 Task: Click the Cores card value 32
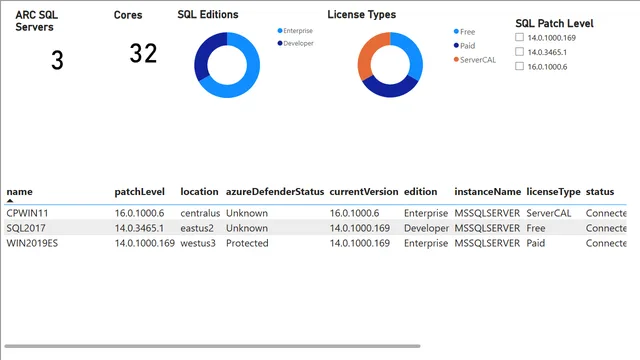coord(143,53)
